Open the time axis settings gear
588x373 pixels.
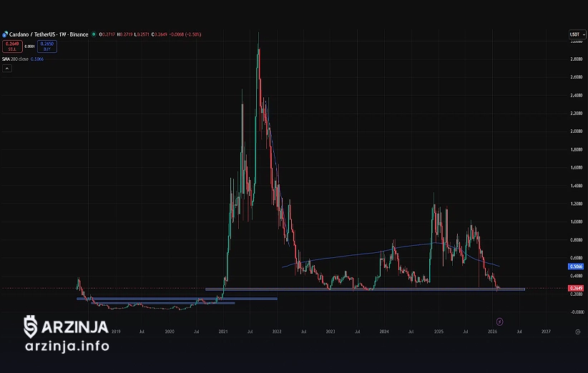point(577,332)
